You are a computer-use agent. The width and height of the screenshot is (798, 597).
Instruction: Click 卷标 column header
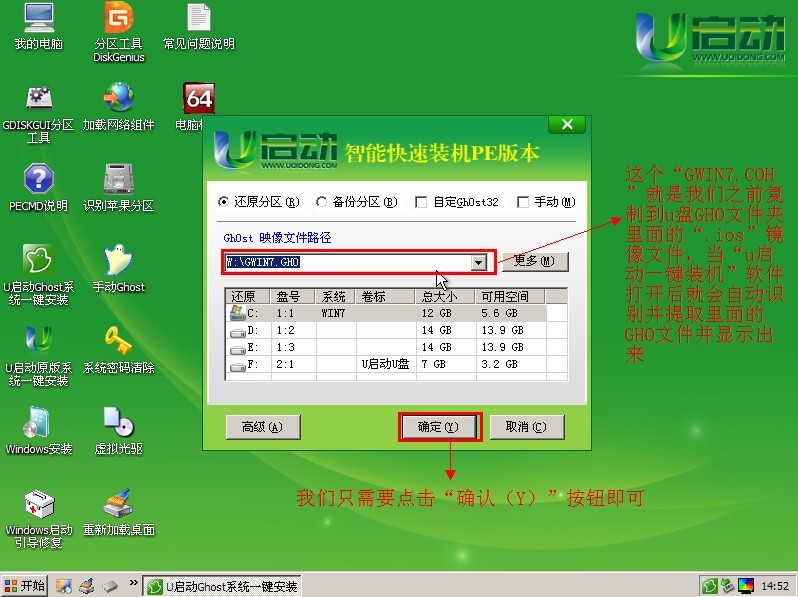pyautogui.click(x=386, y=296)
